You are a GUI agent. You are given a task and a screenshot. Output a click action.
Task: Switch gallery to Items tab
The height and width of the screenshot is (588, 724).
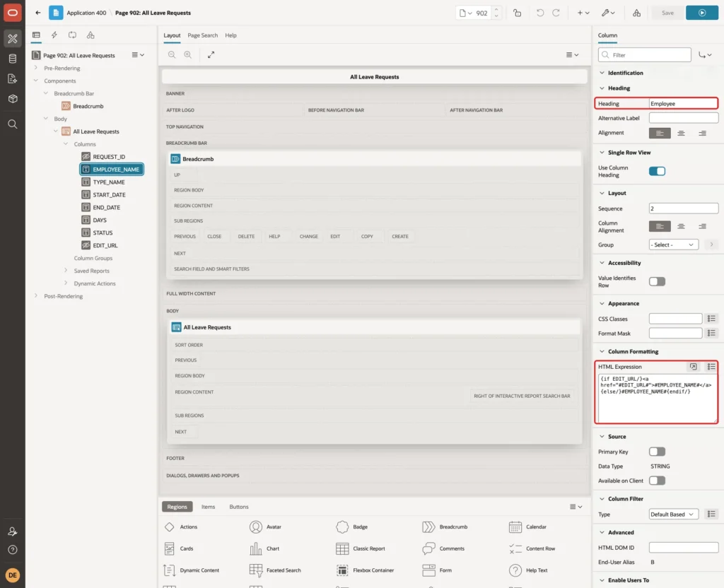tap(209, 507)
